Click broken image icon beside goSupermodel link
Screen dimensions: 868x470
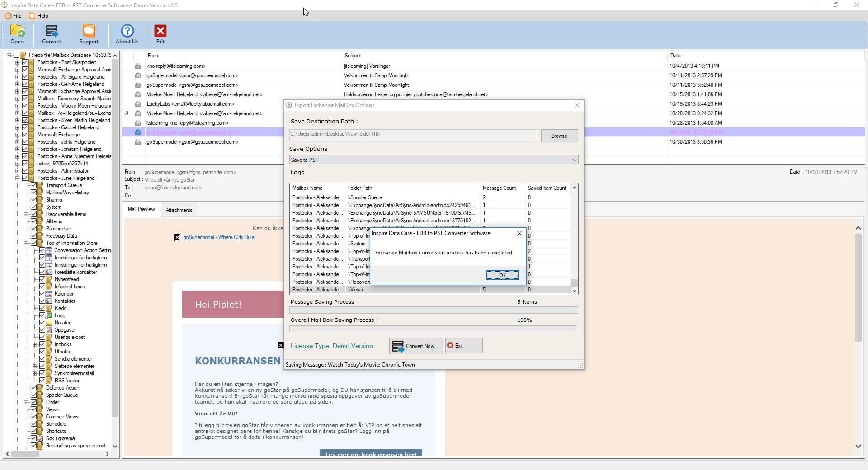(x=177, y=237)
